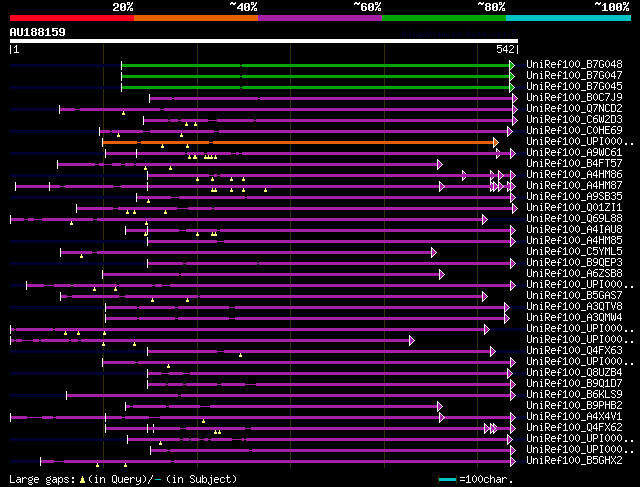This screenshot has width=640, height=487.
Task: Click the yellow query-gap marker in the legend
Action: pyautogui.click(x=82, y=480)
